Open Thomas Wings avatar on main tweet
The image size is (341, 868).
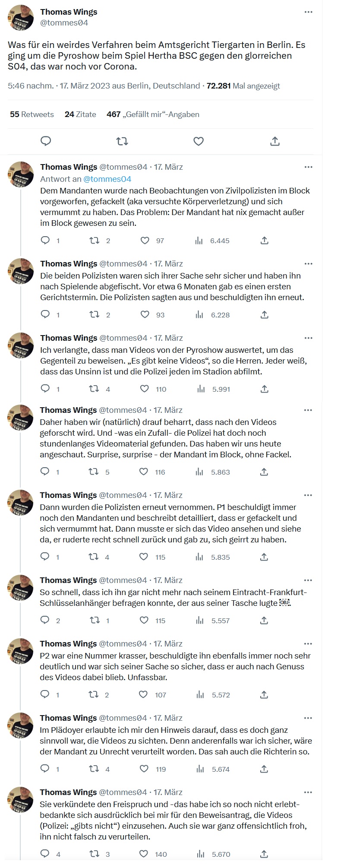(x=21, y=17)
